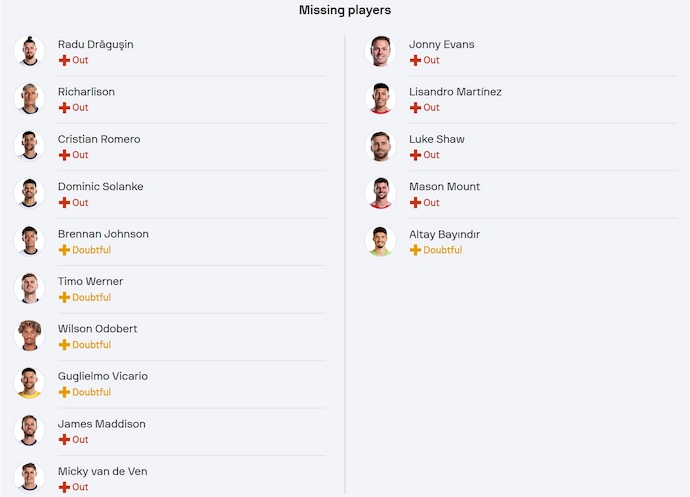
Task: Click the red cross icon under Richarlison
Action: pos(64,107)
